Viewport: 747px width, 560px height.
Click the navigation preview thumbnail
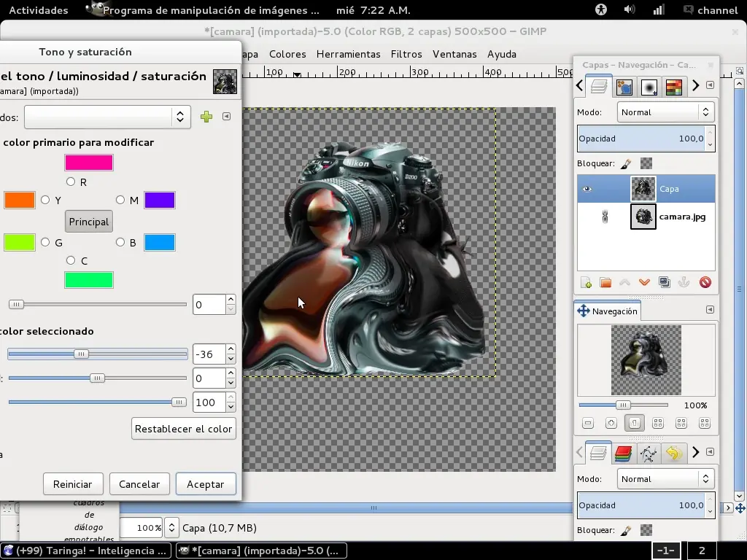[646, 360]
